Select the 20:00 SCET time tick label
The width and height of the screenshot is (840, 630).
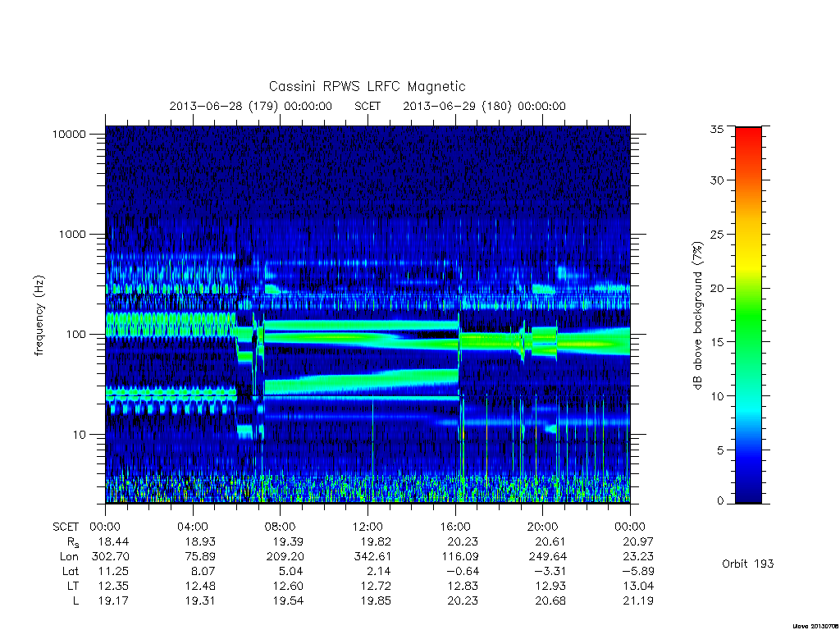pos(543,527)
